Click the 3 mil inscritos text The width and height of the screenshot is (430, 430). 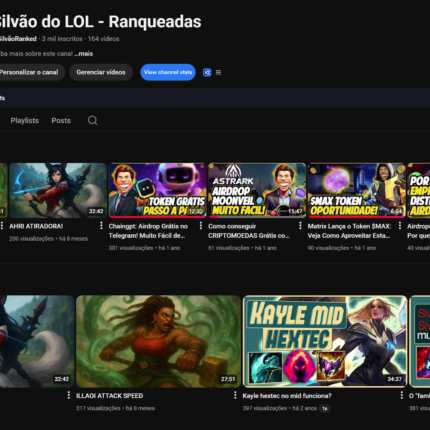pos(62,39)
